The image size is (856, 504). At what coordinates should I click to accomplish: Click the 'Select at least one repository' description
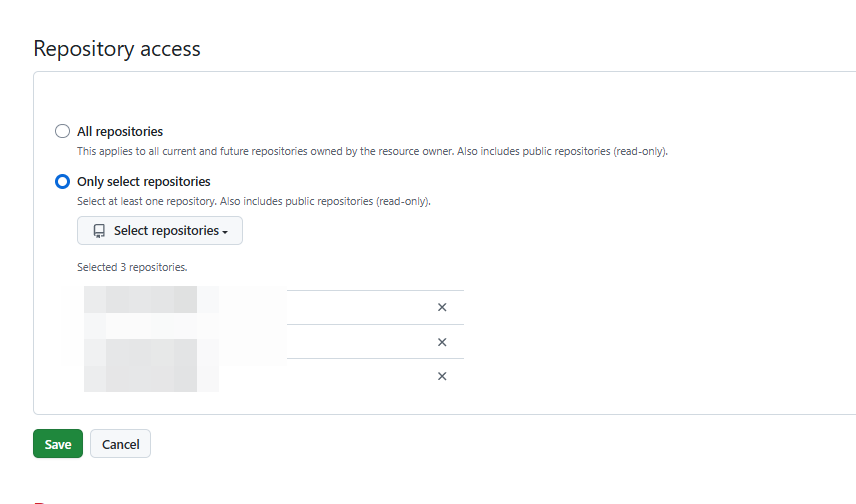253,201
